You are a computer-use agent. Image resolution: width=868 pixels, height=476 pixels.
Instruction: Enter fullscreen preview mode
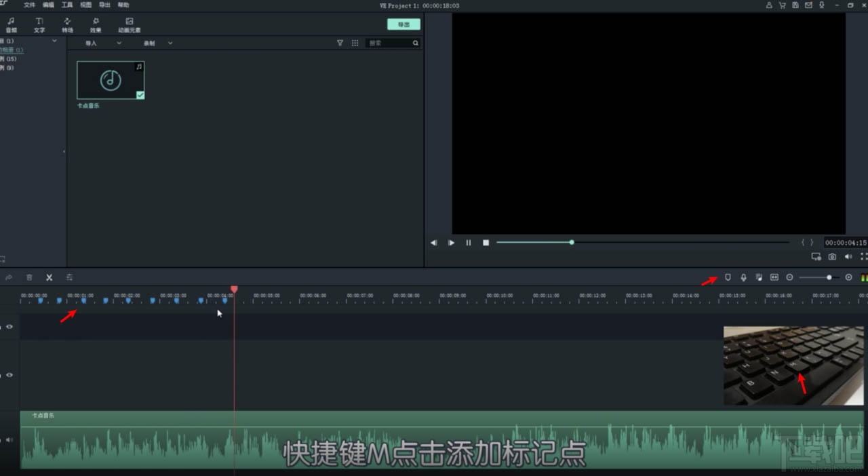click(864, 257)
